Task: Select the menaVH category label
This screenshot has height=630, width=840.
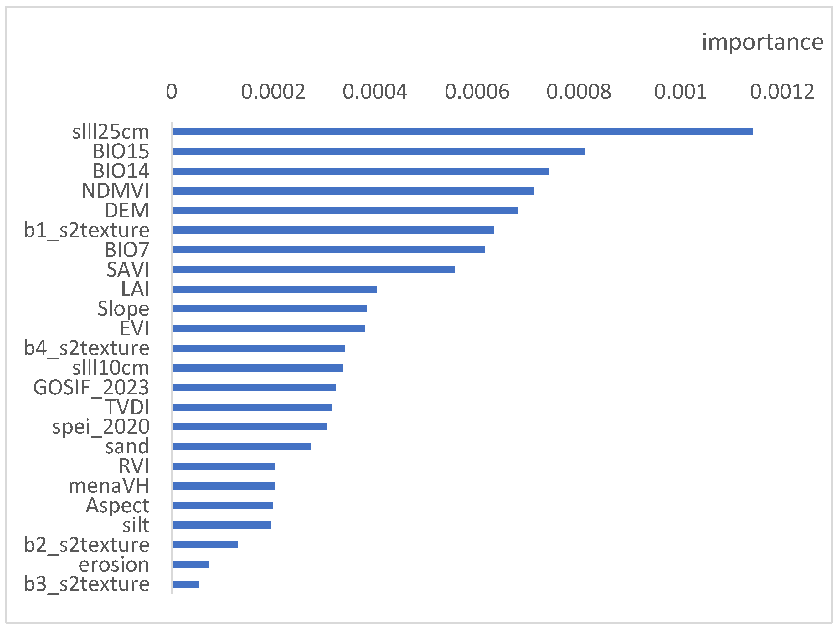Action: (109, 486)
